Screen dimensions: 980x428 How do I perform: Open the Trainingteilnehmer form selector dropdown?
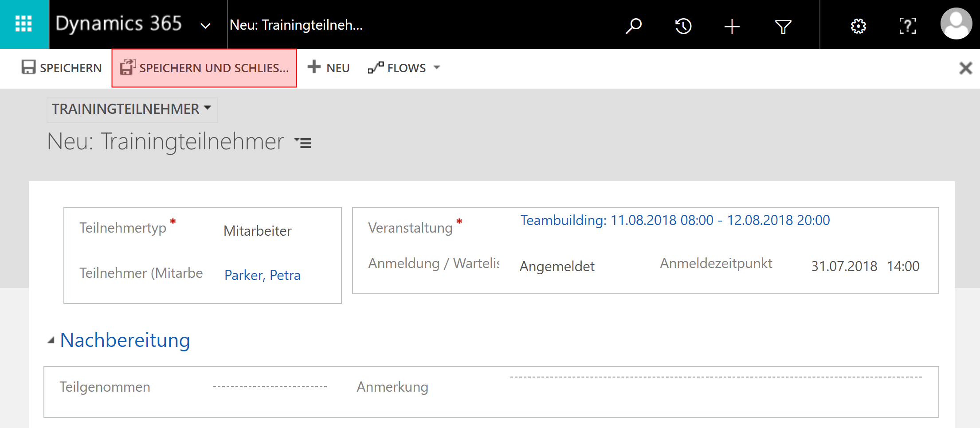tap(132, 109)
